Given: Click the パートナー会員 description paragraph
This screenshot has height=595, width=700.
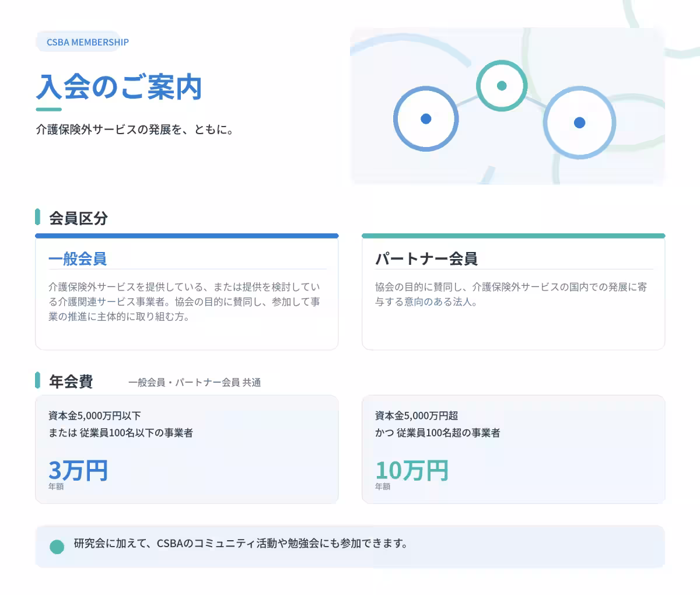Looking at the screenshot, I should tap(511, 294).
